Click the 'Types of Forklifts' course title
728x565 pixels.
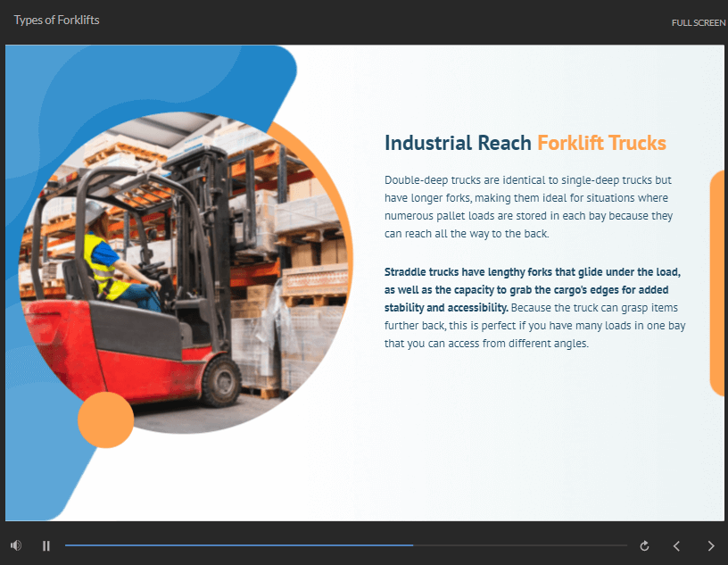tap(56, 20)
